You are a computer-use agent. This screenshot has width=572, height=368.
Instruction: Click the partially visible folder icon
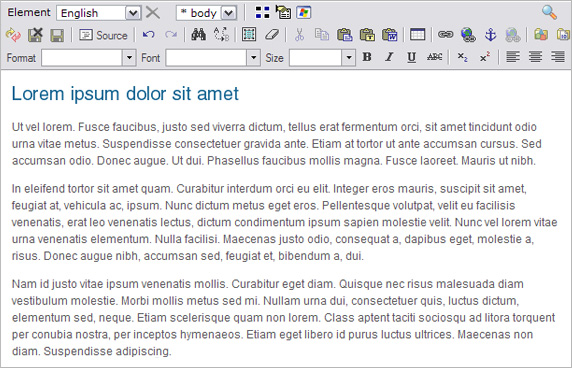pyautogui.click(x=564, y=35)
